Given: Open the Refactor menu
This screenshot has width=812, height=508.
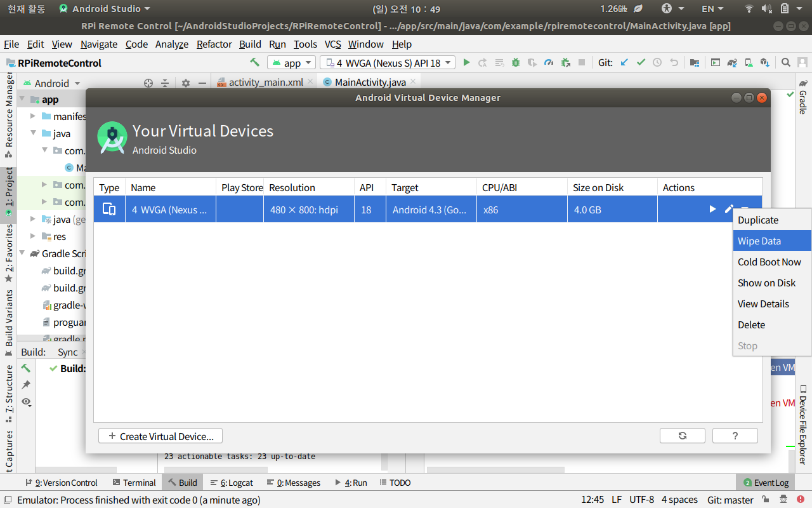Looking at the screenshot, I should (x=214, y=44).
